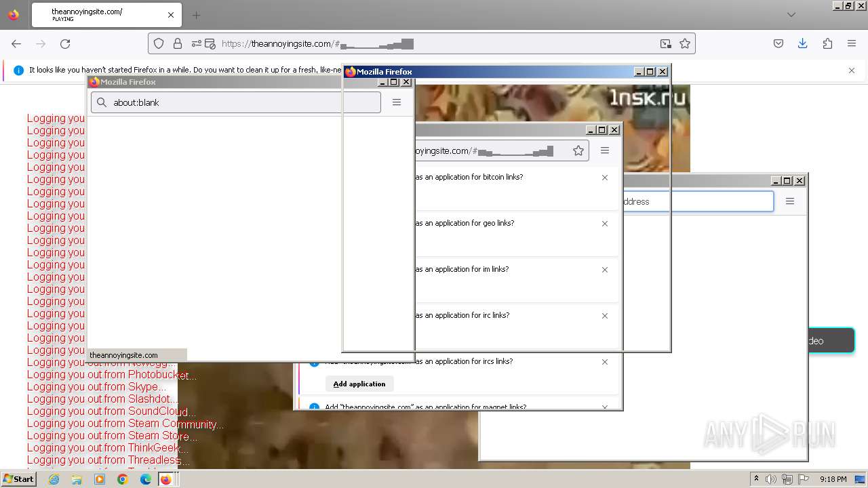The image size is (868, 488).
Task: Open the Windows Start menu
Action: (x=19, y=479)
